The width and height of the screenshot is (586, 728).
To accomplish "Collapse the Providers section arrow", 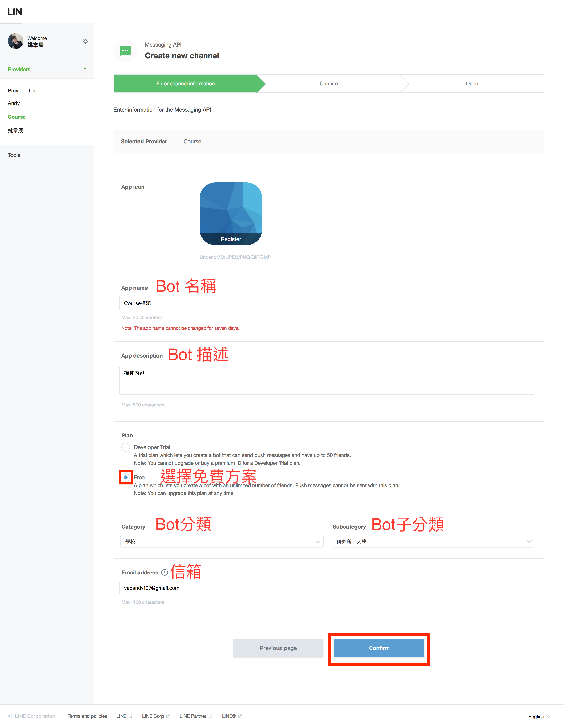I will 85,69.
